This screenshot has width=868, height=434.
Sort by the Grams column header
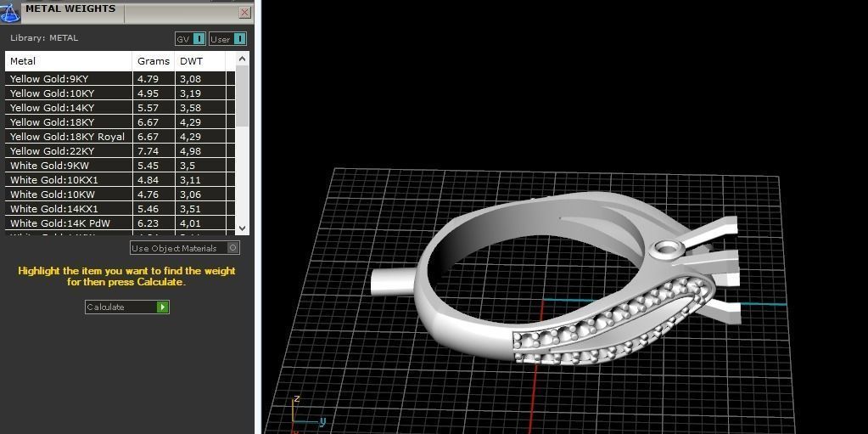(x=154, y=61)
